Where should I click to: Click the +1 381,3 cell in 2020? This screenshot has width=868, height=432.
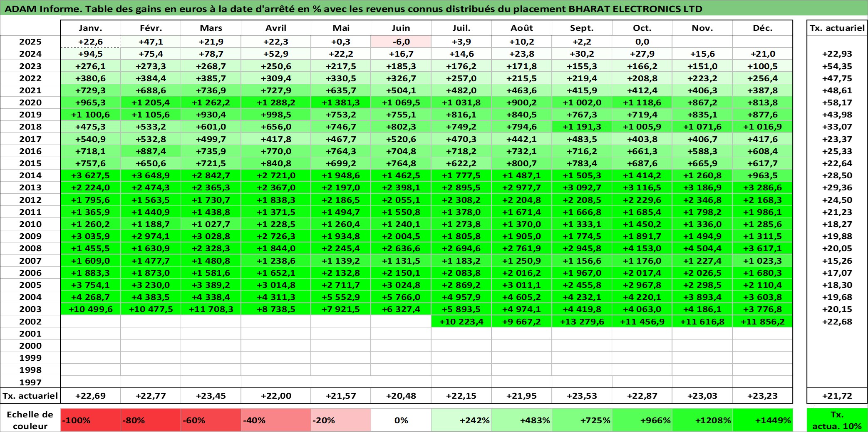(x=341, y=102)
